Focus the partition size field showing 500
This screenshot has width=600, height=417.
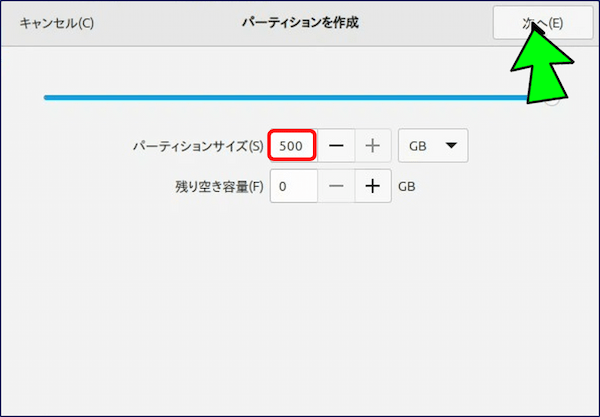[292, 146]
